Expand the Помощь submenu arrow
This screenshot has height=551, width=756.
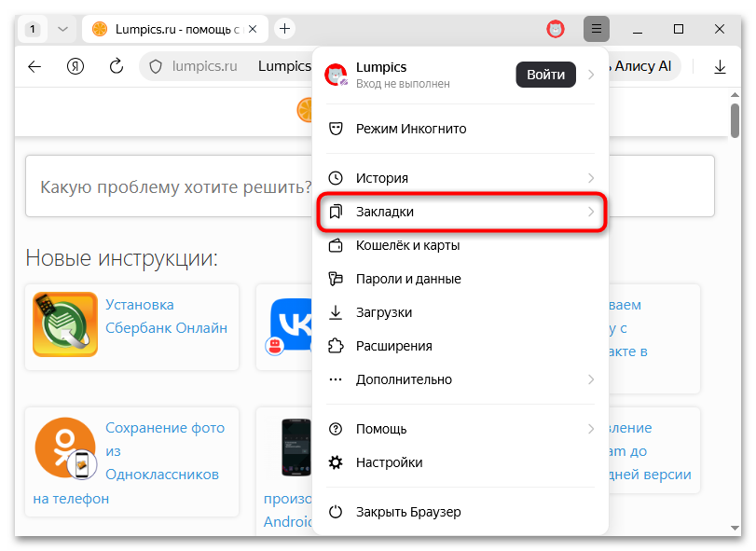click(x=591, y=429)
